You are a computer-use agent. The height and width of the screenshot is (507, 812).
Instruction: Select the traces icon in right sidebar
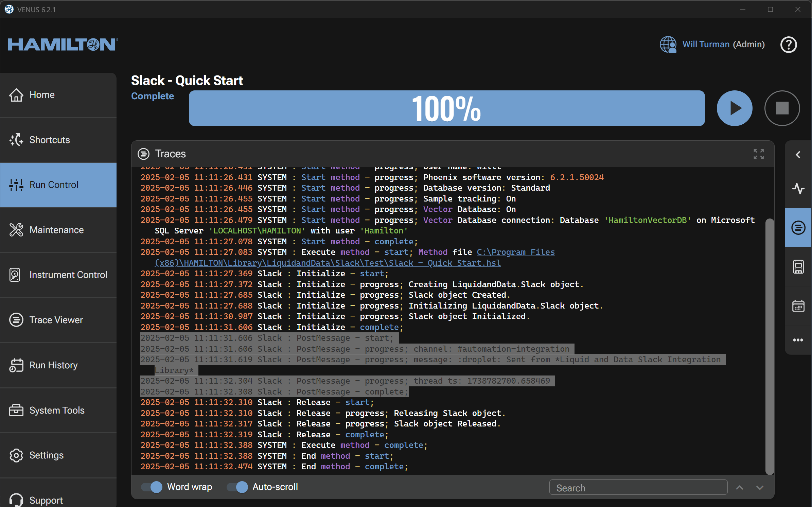pos(798,227)
